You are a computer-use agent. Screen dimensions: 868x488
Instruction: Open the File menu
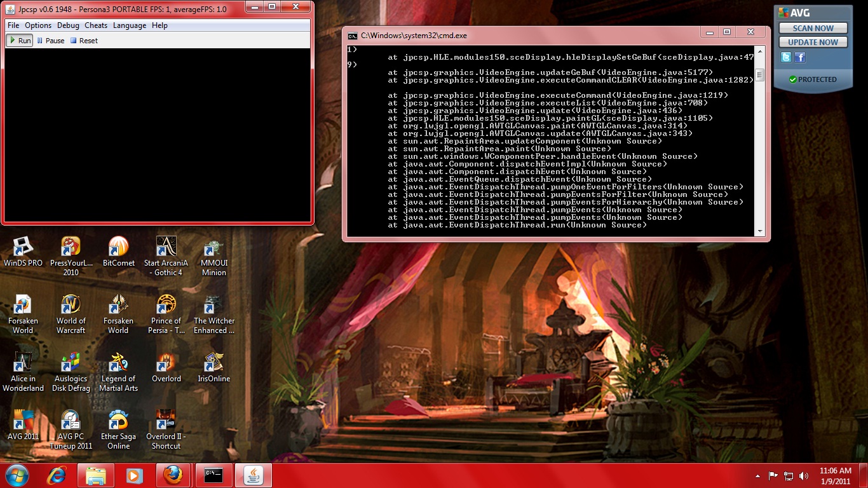[x=13, y=25]
